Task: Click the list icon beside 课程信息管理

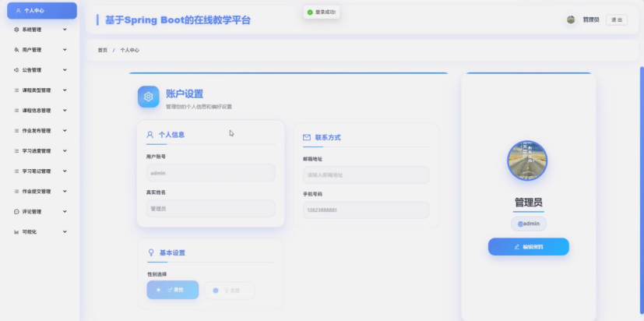Action: (16, 111)
